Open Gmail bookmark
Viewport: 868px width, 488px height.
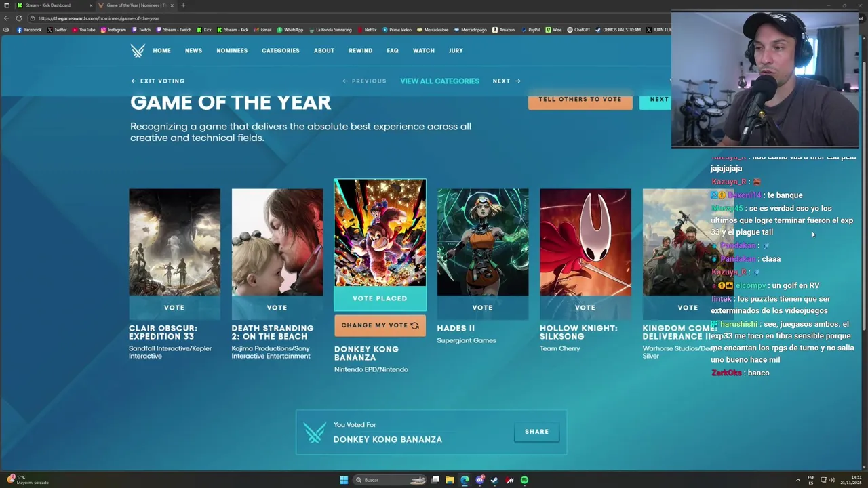coord(263,30)
